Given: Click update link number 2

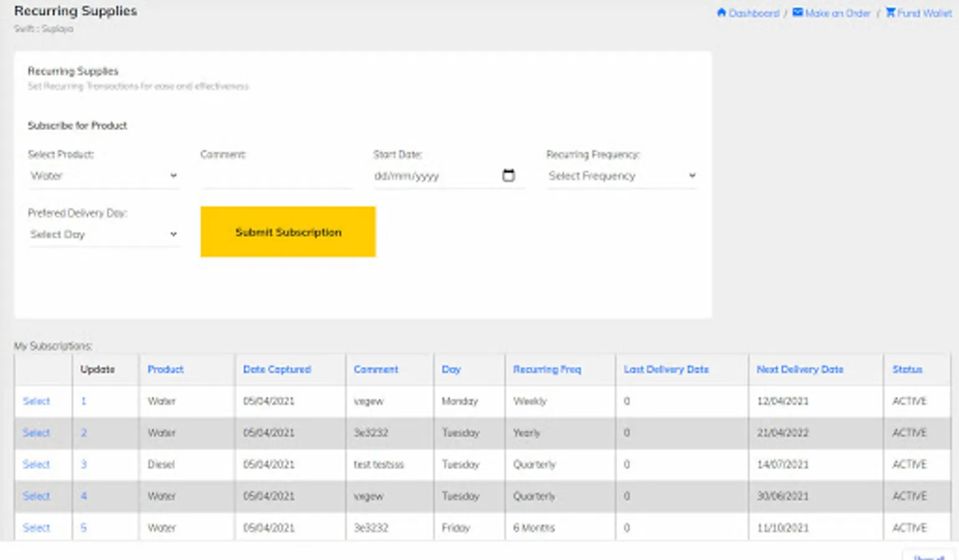Looking at the screenshot, I should (83, 433).
